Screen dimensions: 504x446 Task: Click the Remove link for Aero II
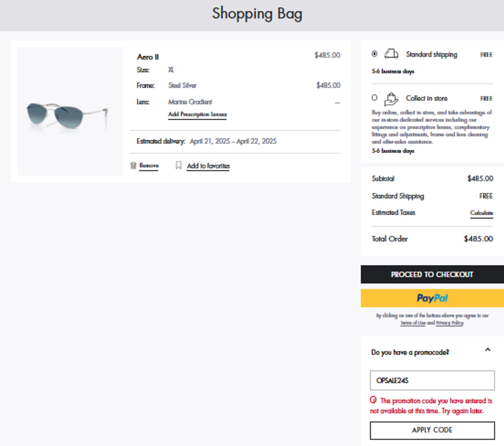click(149, 165)
